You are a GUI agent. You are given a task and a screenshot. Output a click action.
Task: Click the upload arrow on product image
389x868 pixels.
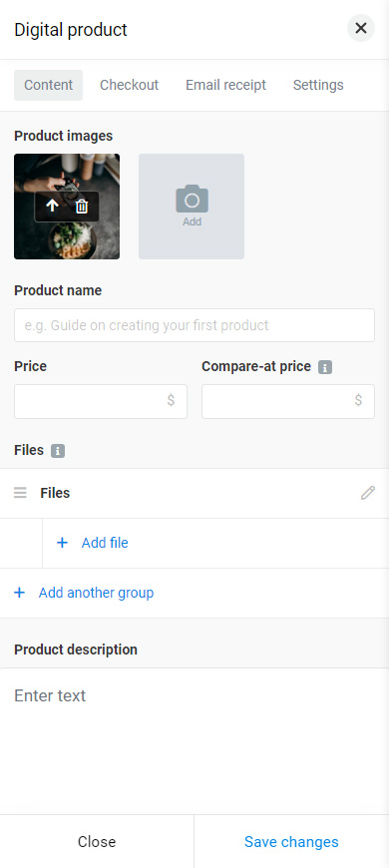[52, 207]
